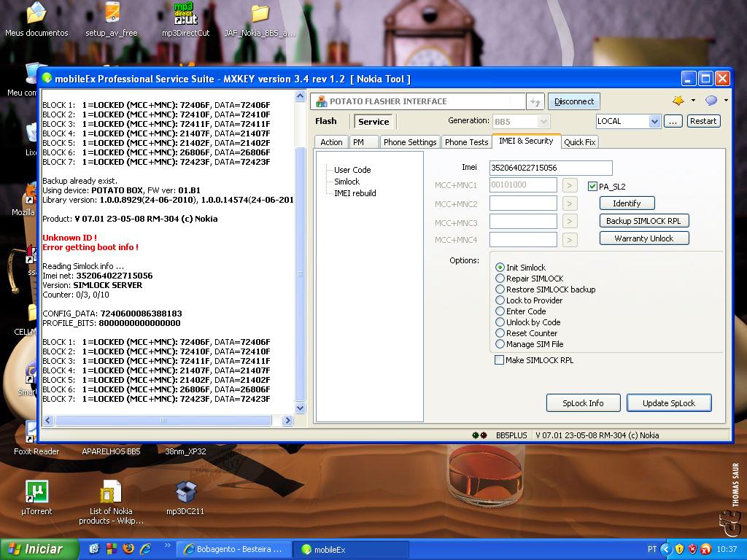The width and height of the screenshot is (747, 560).
Task: Click the blue speech bubble icon
Action: click(711, 101)
